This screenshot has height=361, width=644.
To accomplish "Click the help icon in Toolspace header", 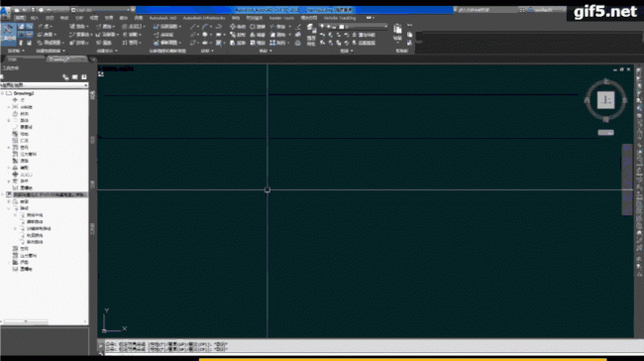I will [84, 77].
